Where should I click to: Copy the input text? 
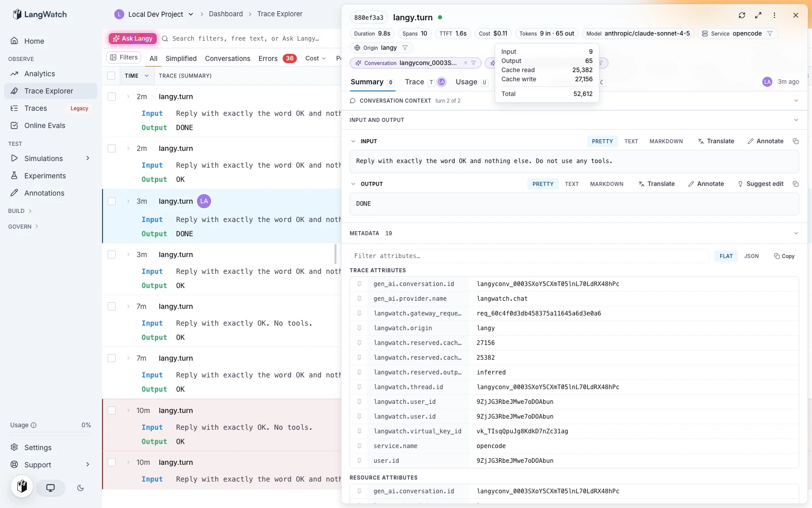[796, 141]
